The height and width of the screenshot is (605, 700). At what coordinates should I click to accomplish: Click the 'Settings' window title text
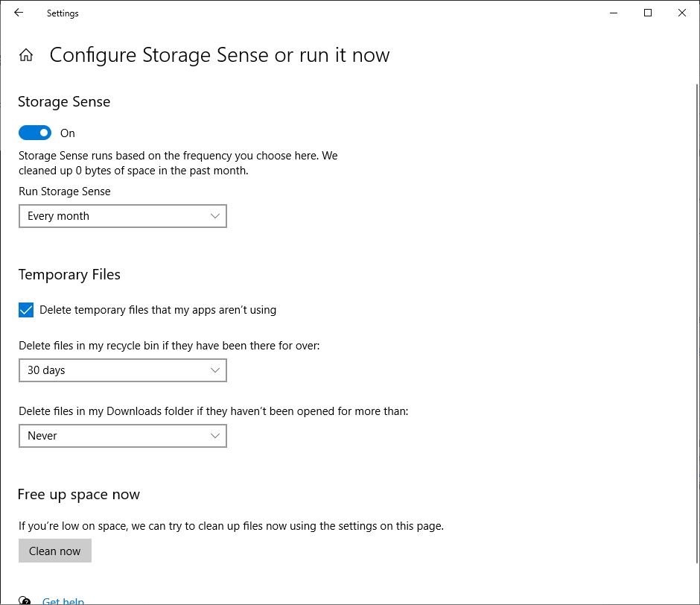click(x=63, y=13)
